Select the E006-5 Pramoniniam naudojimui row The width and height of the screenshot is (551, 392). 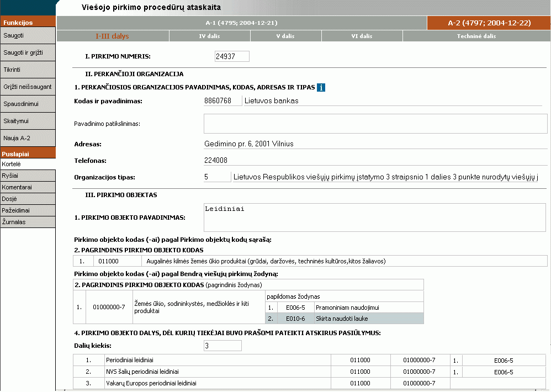(x=345, y=308)
